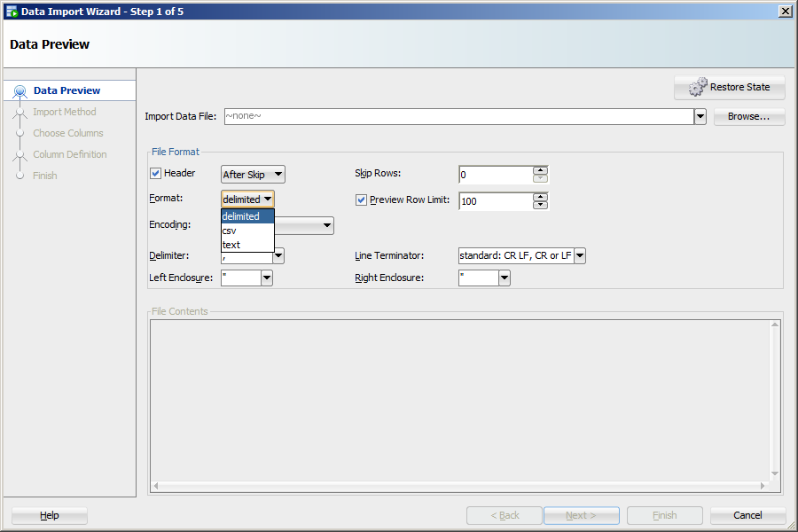Viewport: 798px width, 532px height.
Task: Click the Browse... button
Action: (x=749, y=116)
